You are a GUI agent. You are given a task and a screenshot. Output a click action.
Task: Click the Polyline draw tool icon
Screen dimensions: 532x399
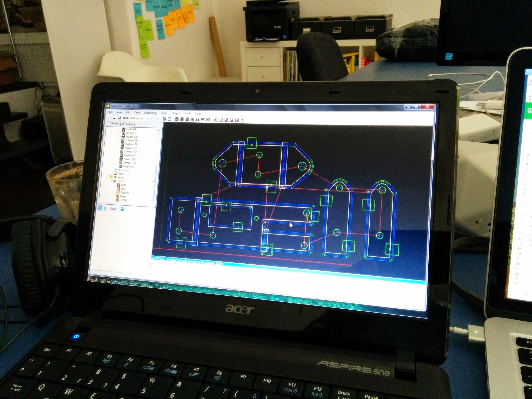click(177, 119)
